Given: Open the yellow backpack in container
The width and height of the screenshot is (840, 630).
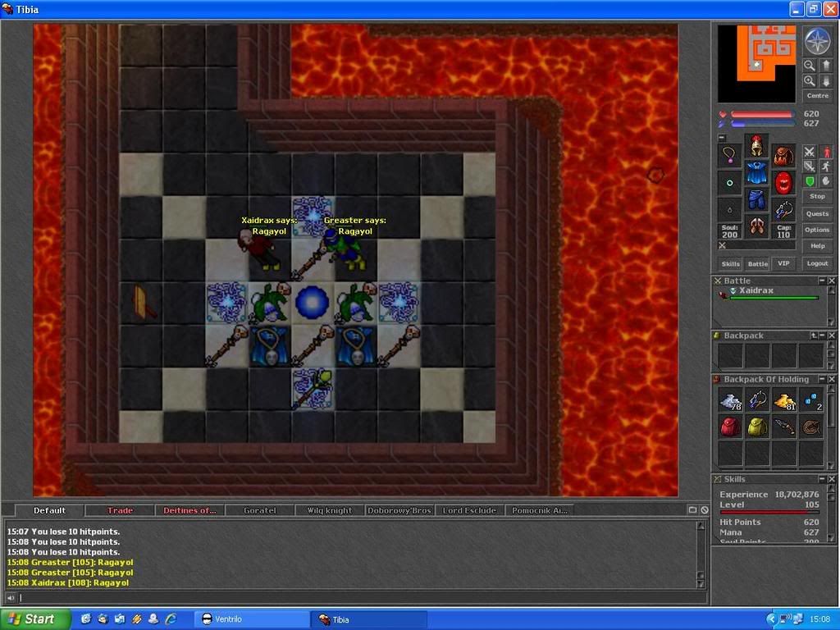Looking at the screenshot, I should pos(757,427).
